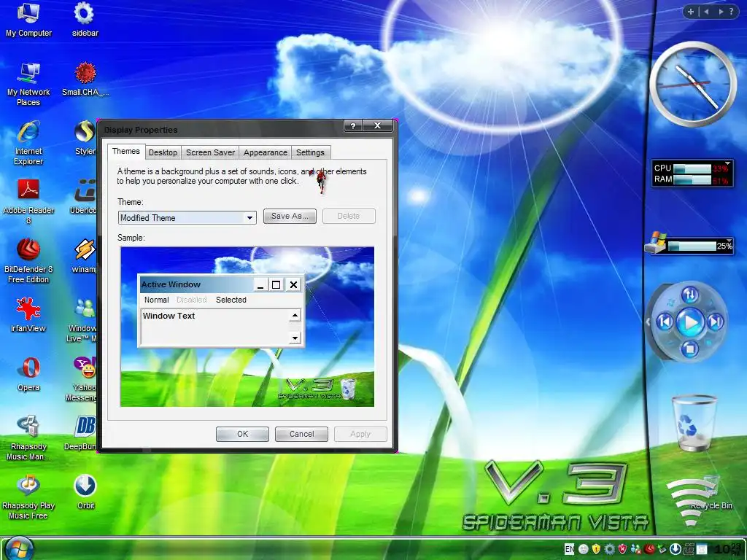Click the Orbit download arrow tray icon
The image size is (747, 560).
(675, 549)
